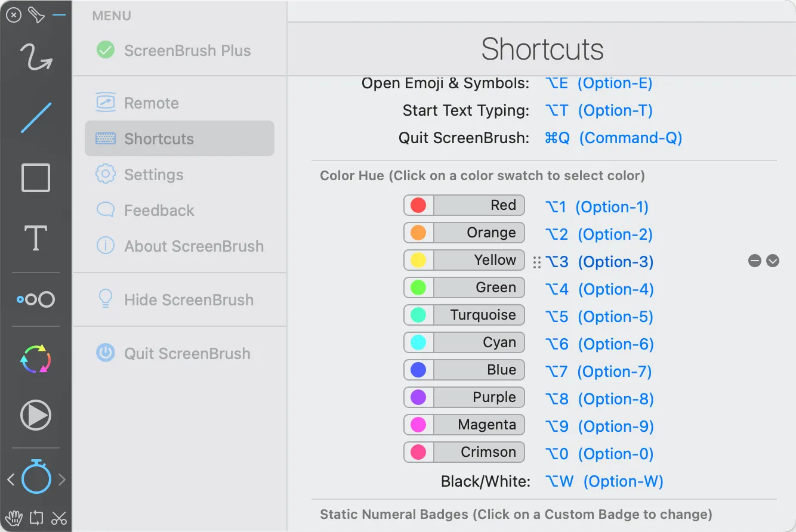
Task: Toggle the pin icon at toolbar top
Action: click(x=36, y=15)
